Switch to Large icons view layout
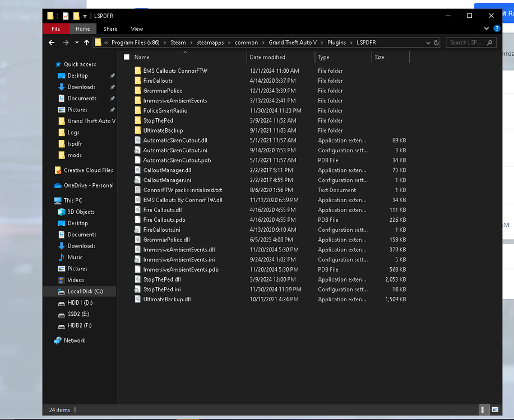 (495, 409)
